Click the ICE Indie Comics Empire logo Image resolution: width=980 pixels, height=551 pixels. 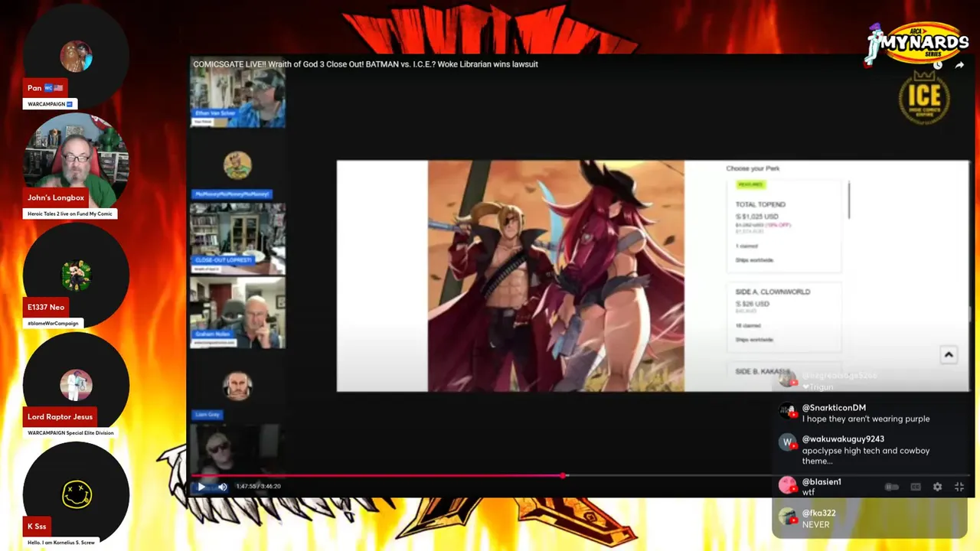[x=924, y=98]
